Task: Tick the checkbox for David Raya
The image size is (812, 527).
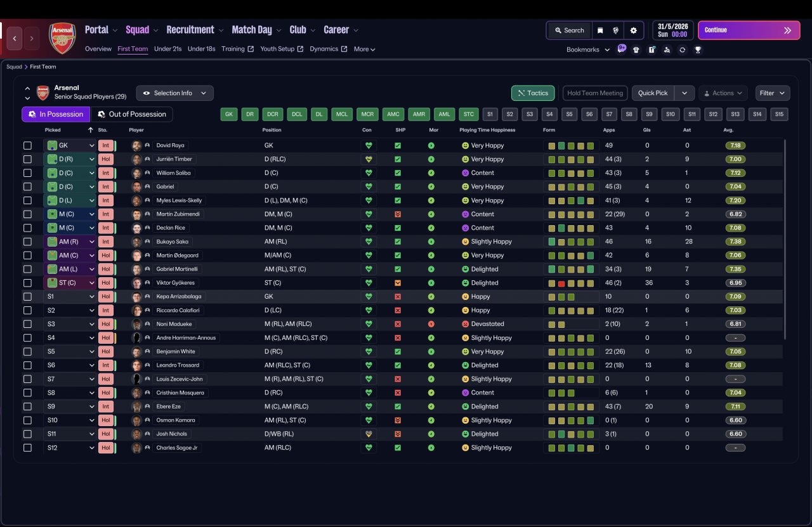Action: pyautogui.click(x=27, y=145)
